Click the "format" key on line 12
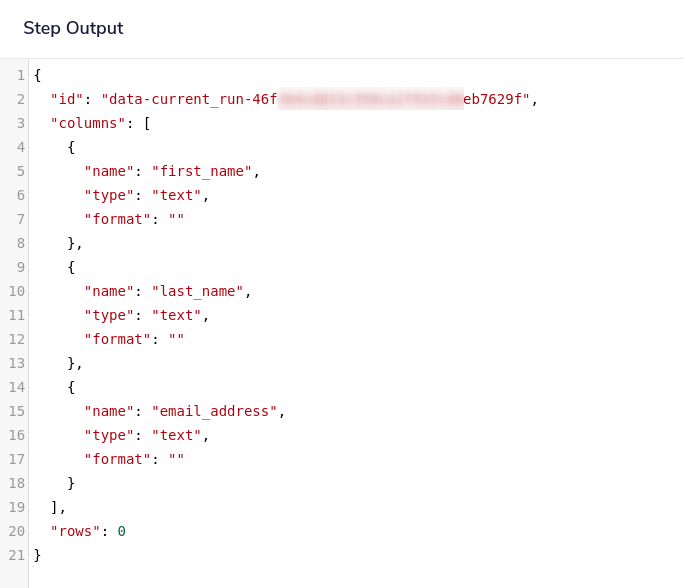Viewport: 684px width, 588px height. (x=117, y=339)
